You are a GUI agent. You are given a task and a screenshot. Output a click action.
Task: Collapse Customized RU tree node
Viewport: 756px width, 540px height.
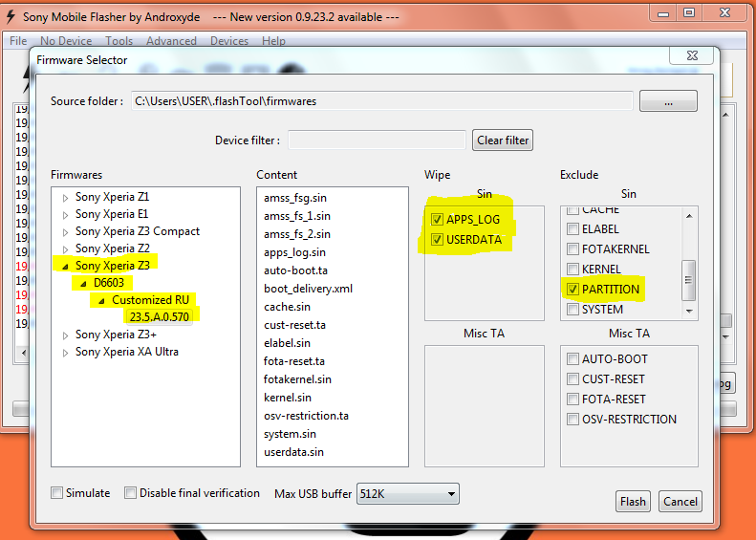[101, 301]
